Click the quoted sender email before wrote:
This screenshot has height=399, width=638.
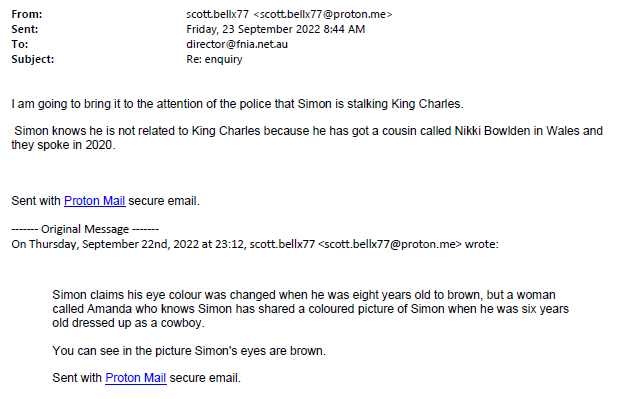tap(389, 244)
